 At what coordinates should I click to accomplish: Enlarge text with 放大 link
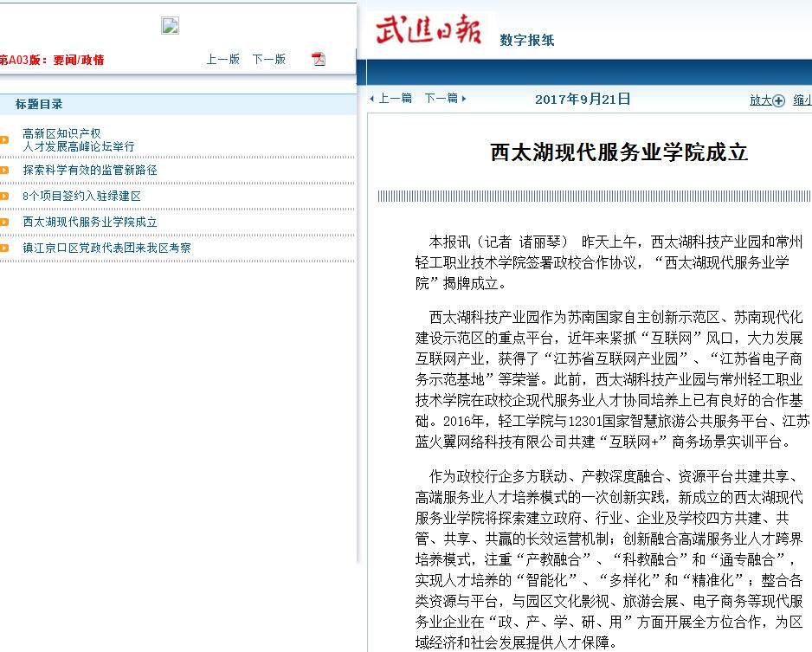coord(761,100)
